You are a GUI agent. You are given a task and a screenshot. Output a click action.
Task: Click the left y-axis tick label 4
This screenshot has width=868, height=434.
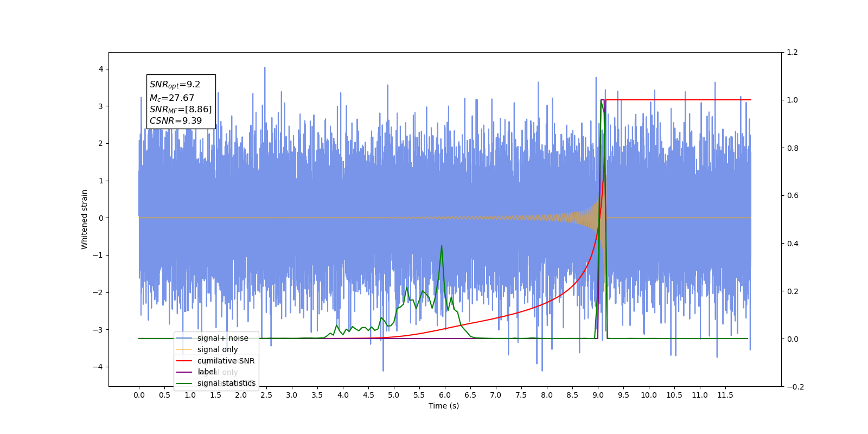101,69
